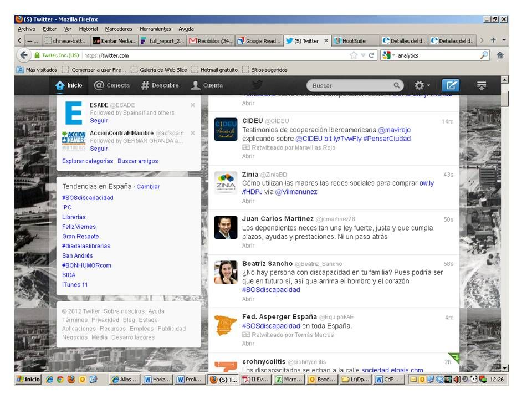Click the lists icon right of compose button
Screen dimensions: 532x399
[x=482, y=85]
